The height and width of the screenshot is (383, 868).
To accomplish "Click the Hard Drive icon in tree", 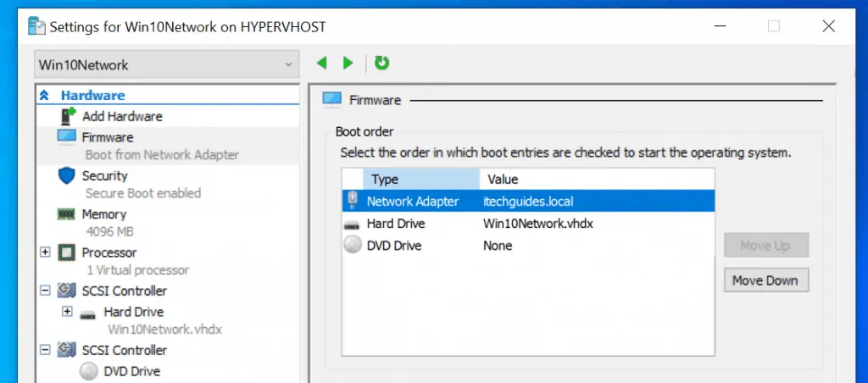I will click(x=87, y=315).
